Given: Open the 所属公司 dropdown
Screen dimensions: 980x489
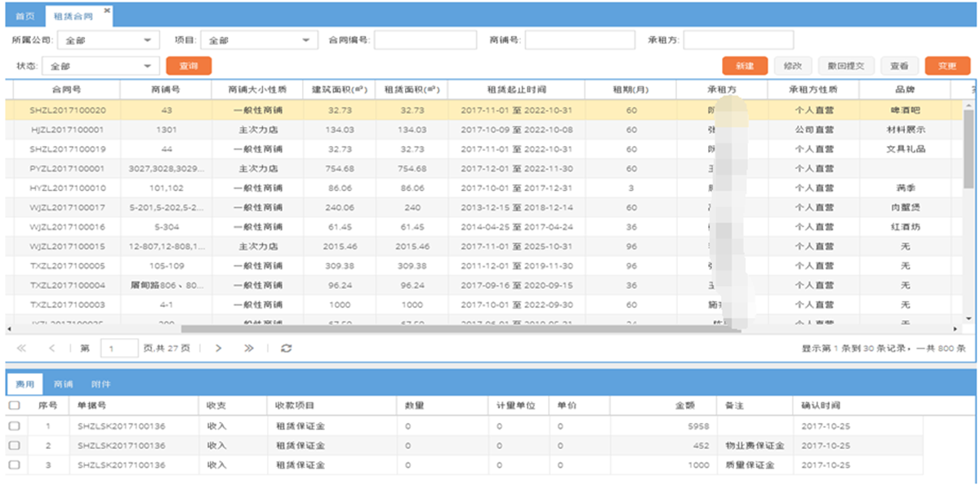Looking at the screenshot, I should tap(146, 40).
